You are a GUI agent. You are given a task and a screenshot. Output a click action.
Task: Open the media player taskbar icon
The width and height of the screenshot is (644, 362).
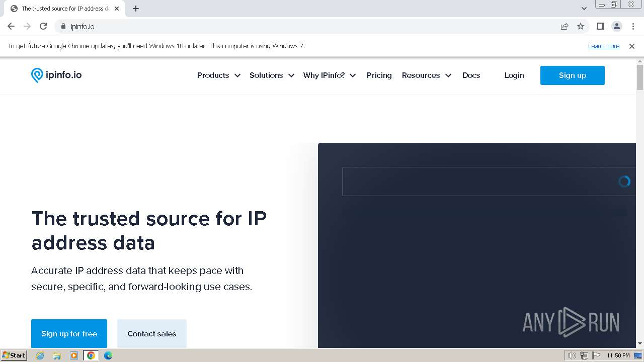[74, 355]
